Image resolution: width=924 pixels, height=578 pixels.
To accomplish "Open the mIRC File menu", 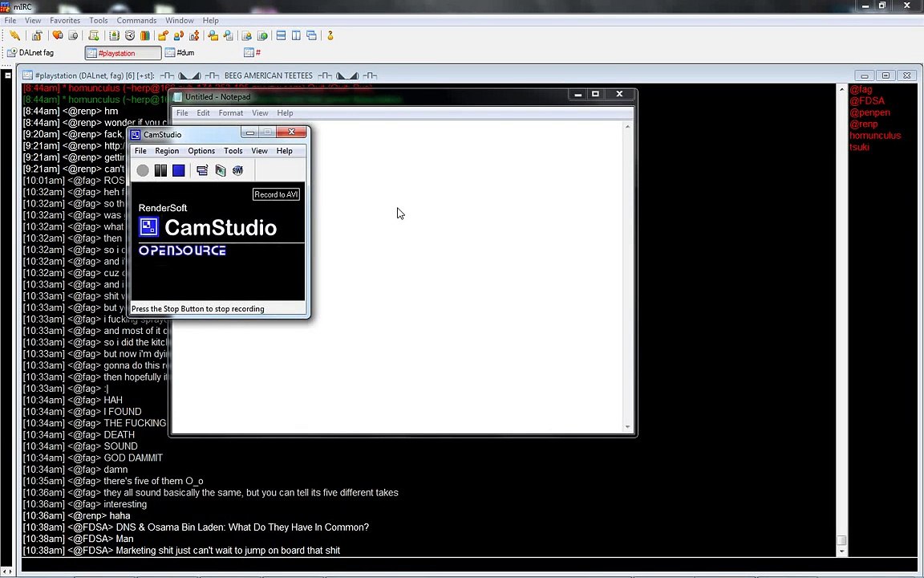I will (10, 21).
